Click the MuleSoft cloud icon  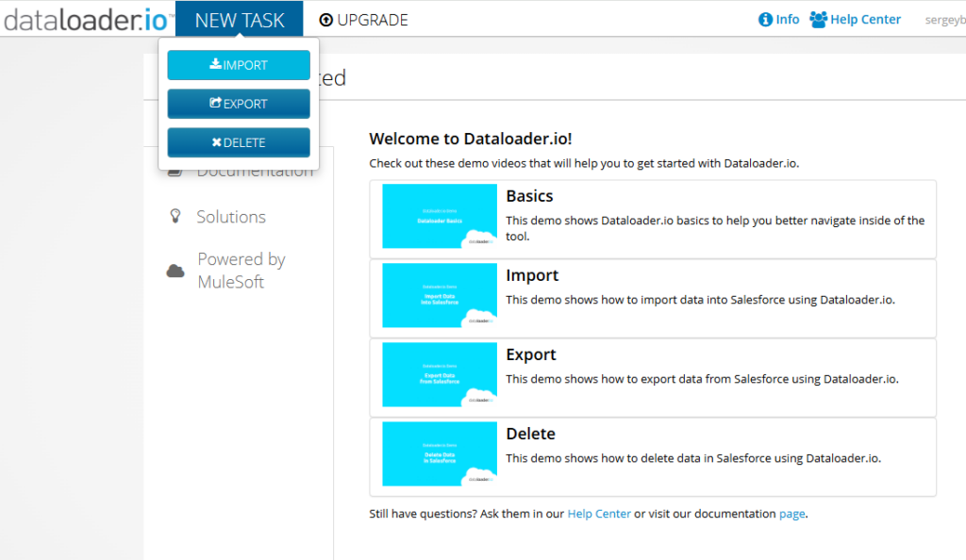pyautogui.click(x=175, y=271)
